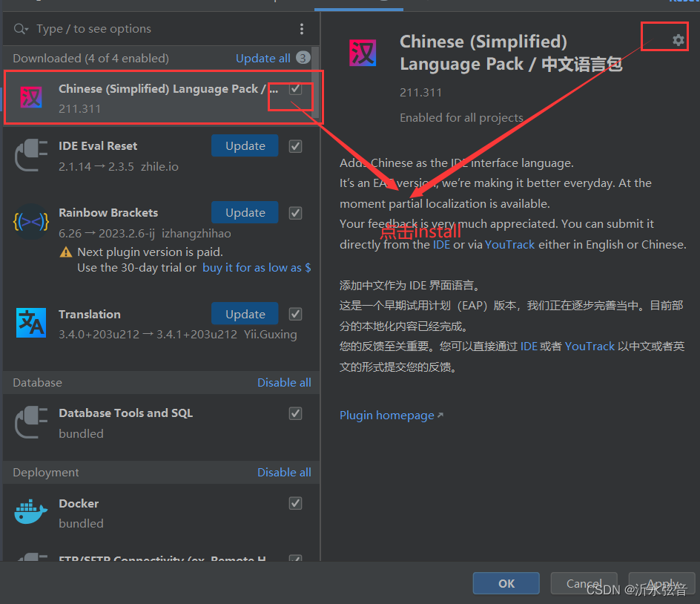Toggle the Rainbow Brackets enabled checkbox
Image resolution: width=700 pixels, height=604 pixels.
[296, 213]
